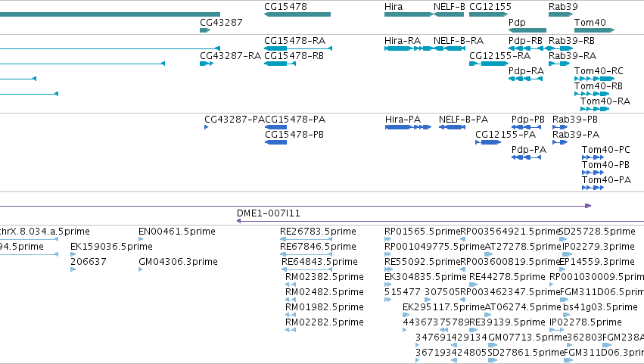
Task: Select the RE26783.5prime EST feature
Action: point(306,239)
